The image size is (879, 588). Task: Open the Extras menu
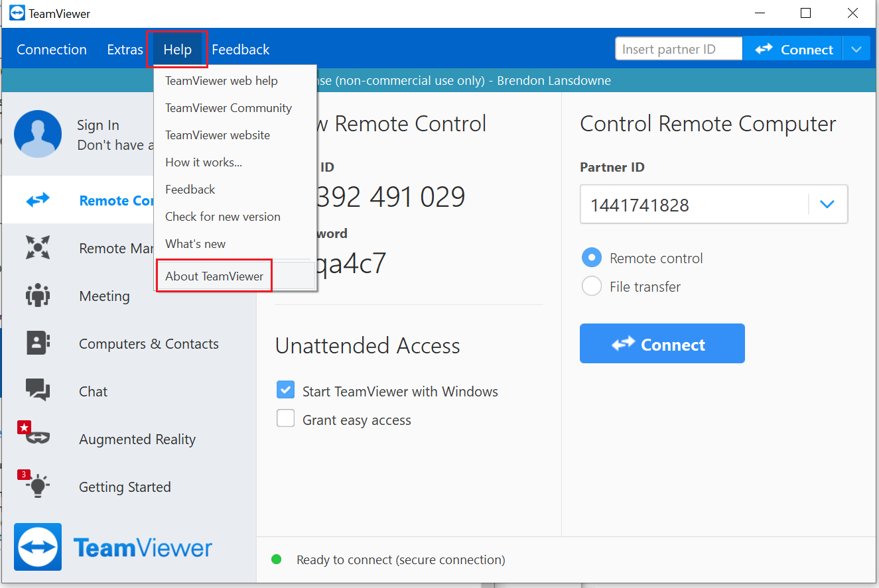click(x=125, y=50)
